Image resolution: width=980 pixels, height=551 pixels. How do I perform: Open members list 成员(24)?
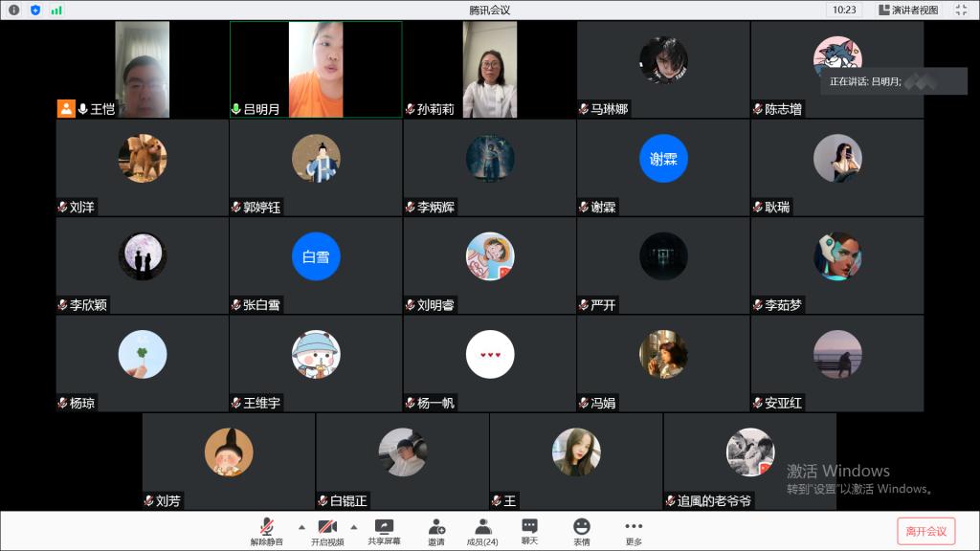[482, 530]
